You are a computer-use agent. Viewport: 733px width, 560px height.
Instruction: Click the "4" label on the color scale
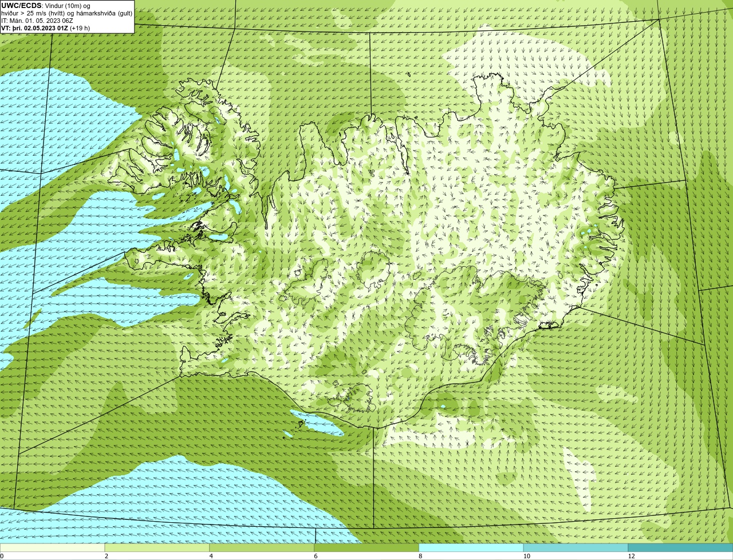[x=211, y=556]
